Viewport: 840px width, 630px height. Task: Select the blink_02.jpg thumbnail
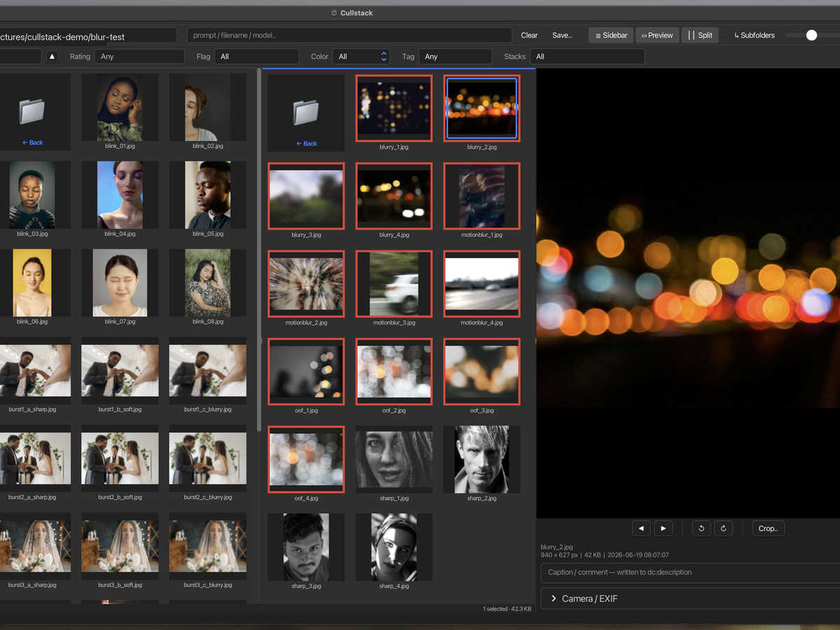tap(208, 107)
